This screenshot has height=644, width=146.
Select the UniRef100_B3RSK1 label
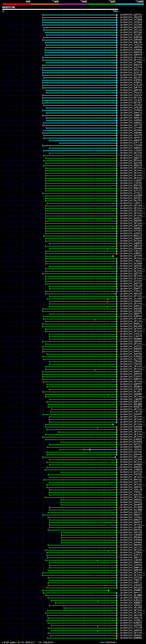coord(131,316)
